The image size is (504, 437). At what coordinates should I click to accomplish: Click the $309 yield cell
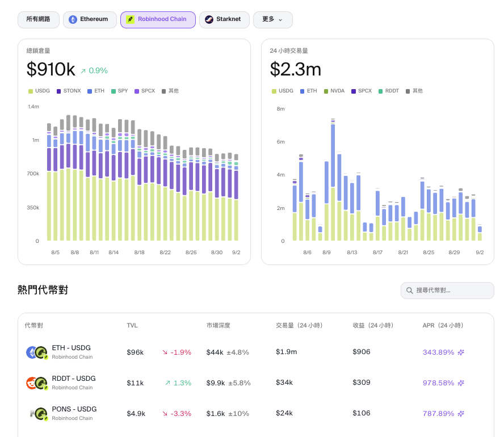(x=362, y=383)
